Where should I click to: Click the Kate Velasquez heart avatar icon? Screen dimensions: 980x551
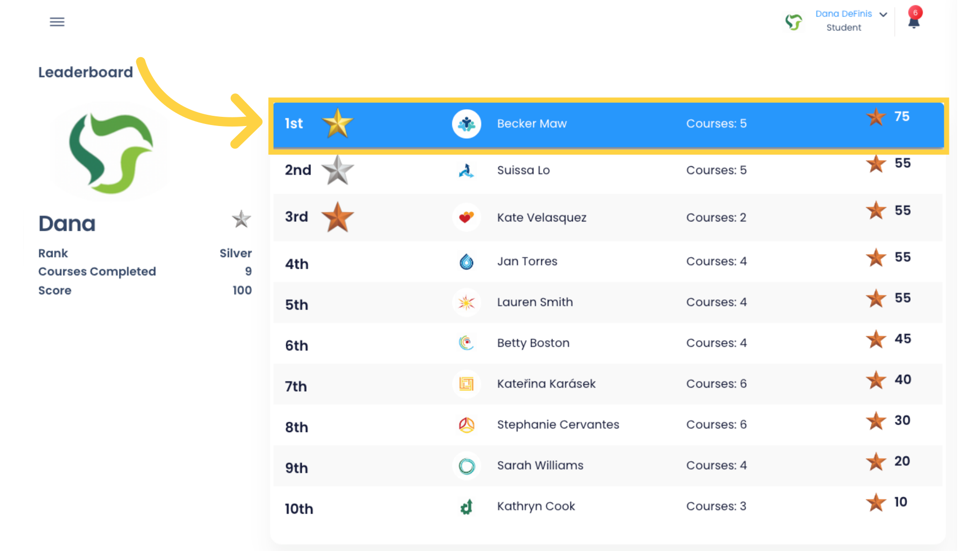click(x=466, y=217)
